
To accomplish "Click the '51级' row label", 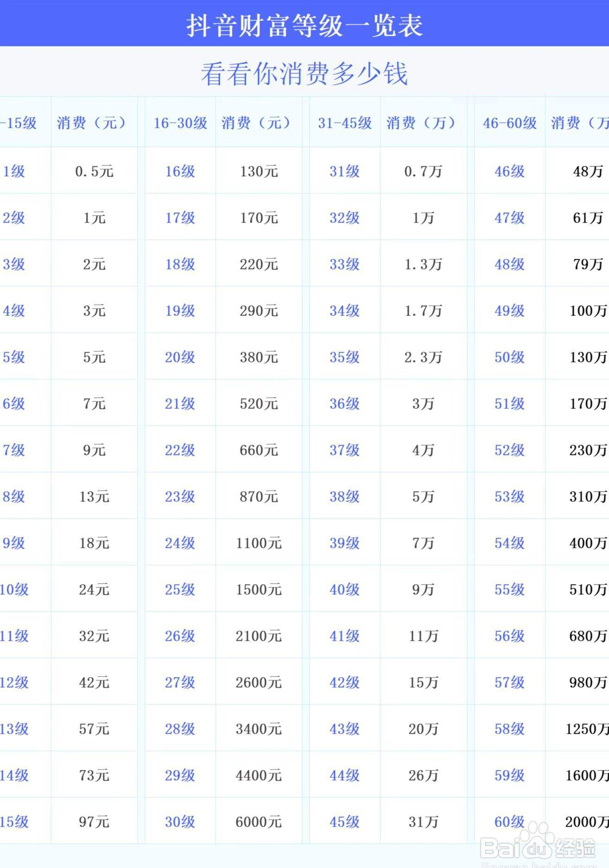I will click(510, 404).
